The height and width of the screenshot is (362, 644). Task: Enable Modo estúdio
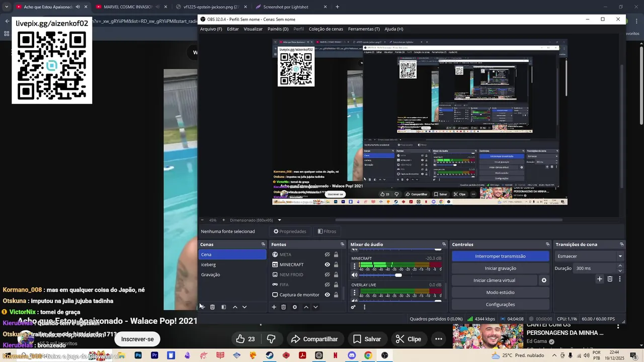500,293
